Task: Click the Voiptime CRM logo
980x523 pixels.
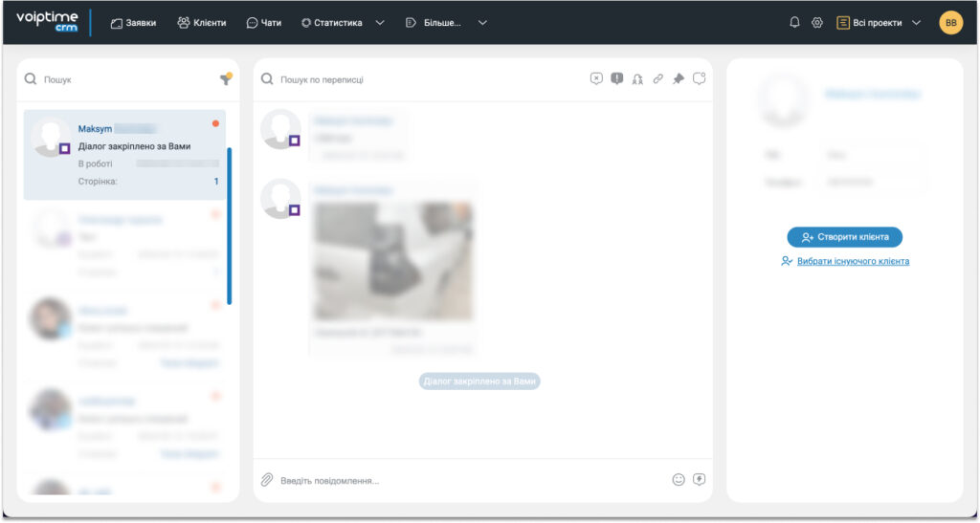Action: 48,21
